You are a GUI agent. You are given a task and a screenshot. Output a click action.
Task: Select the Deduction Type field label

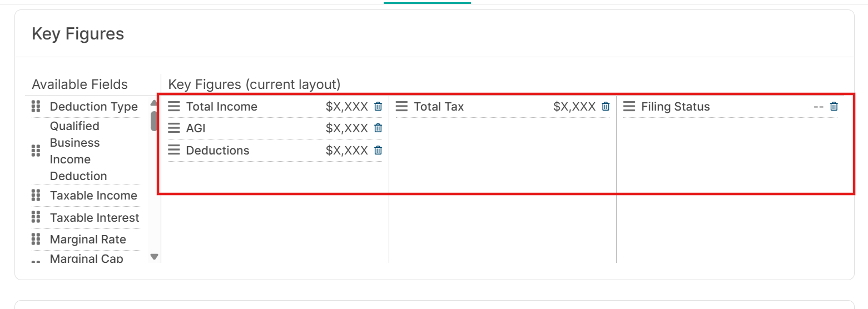94,107
